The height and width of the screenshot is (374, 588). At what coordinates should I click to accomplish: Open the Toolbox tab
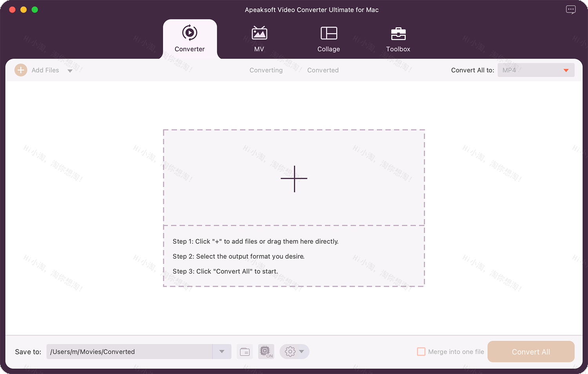(x=398, y=39)
